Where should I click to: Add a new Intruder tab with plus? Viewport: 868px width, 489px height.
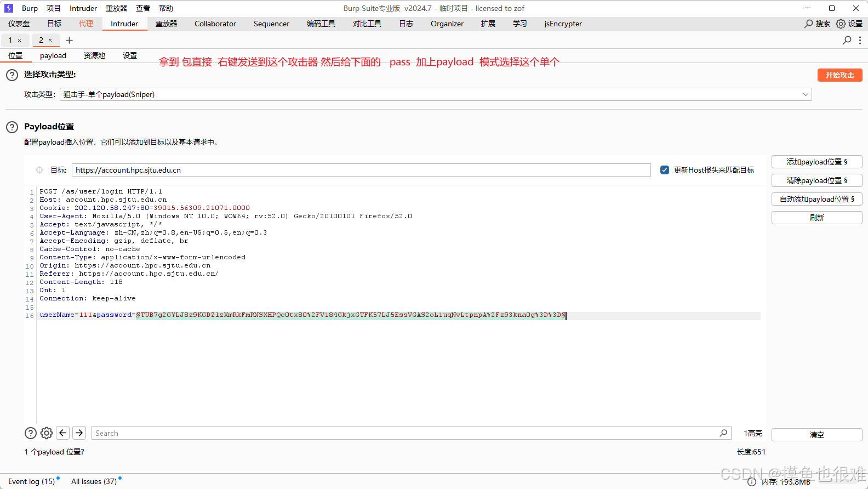pos(69,40)
